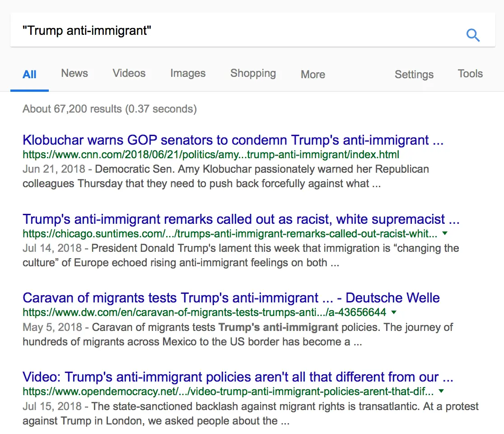Open the Klobuchar CNN article link
This screenshot has height=434, width=504.
coord(233,140)
